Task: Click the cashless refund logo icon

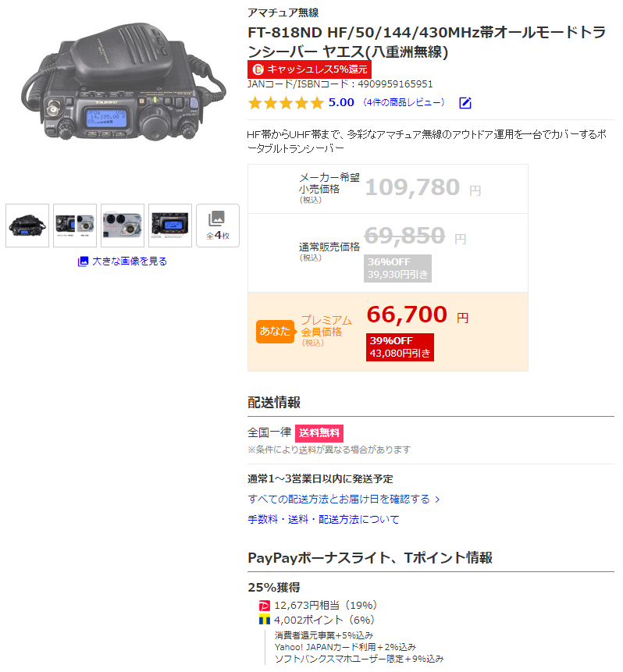Action: pos(258,69)
